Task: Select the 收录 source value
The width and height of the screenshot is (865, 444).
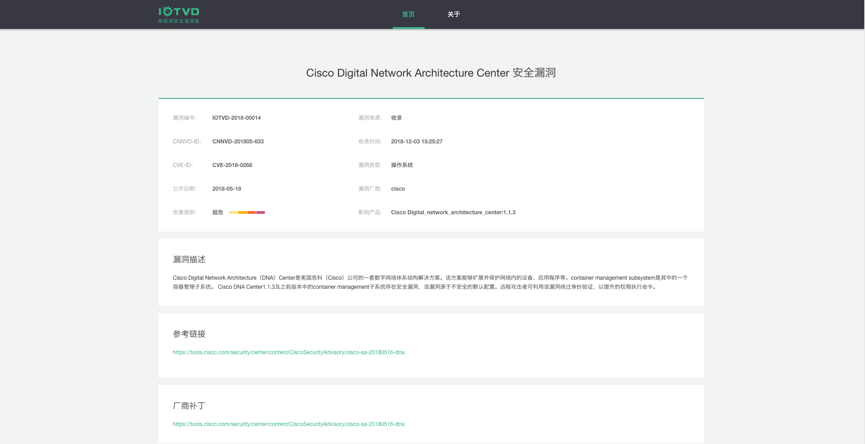Action: coord(397,118)
